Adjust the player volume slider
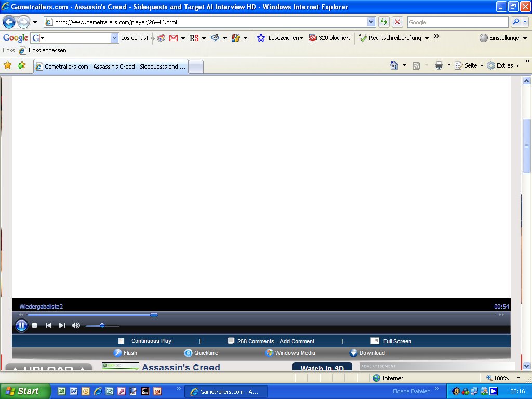532x399 pixels. [x=102, y=326]
